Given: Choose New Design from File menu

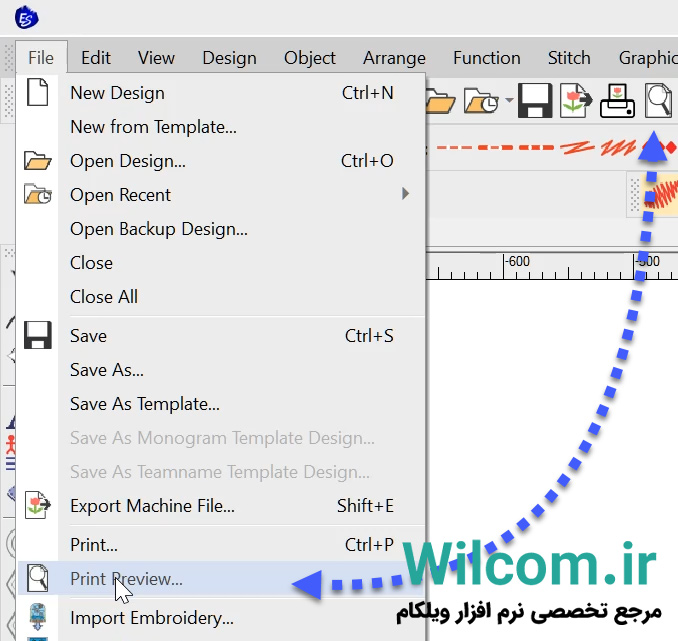Looking at the screenshot, I should tap(221, 93).
